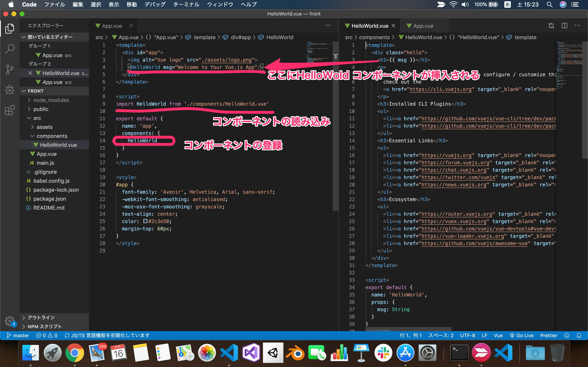Screen dimensions: 588x367
Task: Click the Prettier status bar item
Action: (548, 335)
